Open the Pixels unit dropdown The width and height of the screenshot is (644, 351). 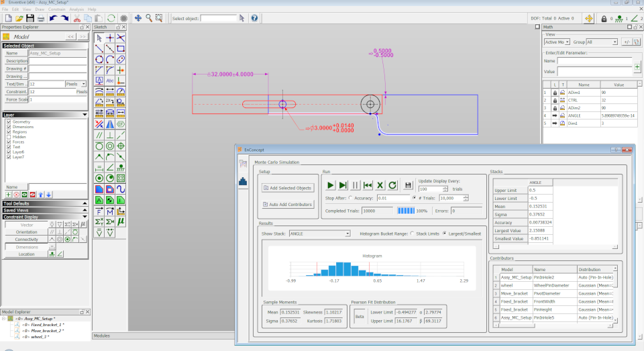[x=76, y=84]
